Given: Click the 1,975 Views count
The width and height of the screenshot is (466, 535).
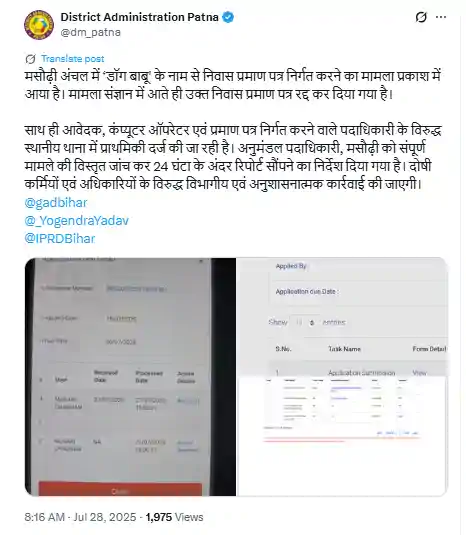Looking at the screenshot, I should point(174,517).
